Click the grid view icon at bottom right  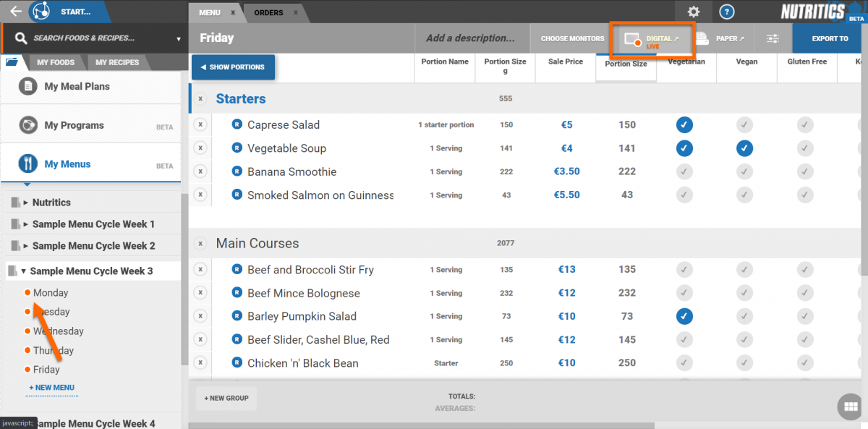pyautogui.click(x=849, y=407)
